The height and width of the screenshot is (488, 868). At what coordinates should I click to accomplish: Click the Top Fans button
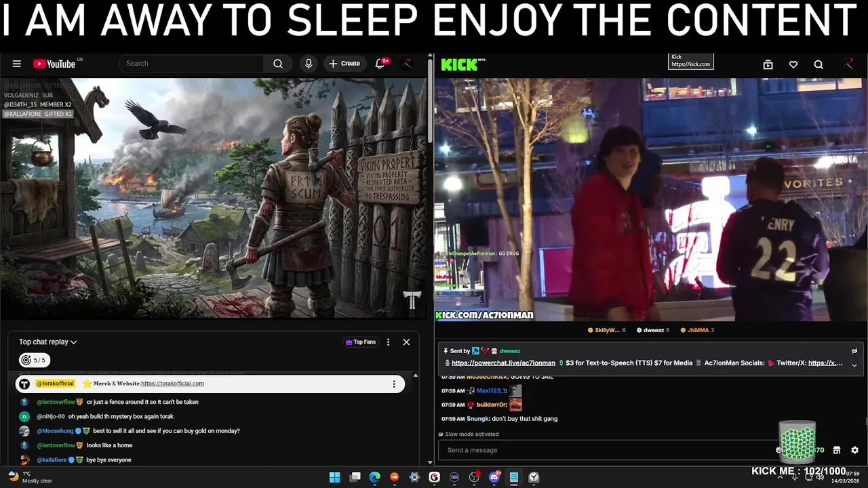click(361, 342)
